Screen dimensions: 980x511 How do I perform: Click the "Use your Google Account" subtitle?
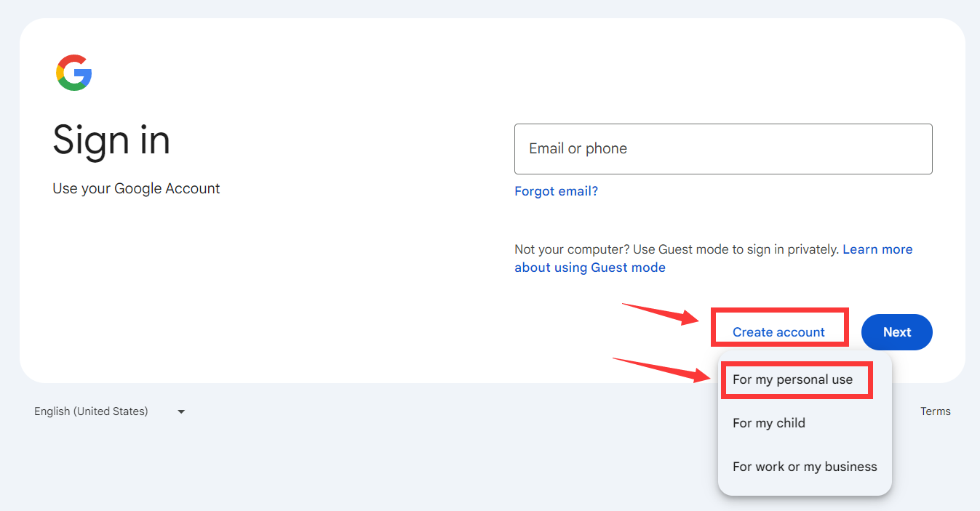click(136, 189)
